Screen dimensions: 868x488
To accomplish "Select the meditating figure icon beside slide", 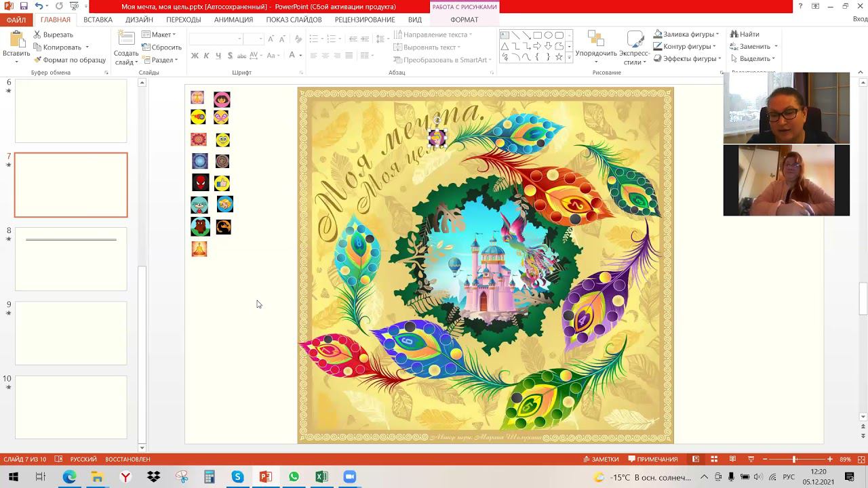I will coord(199,249).
